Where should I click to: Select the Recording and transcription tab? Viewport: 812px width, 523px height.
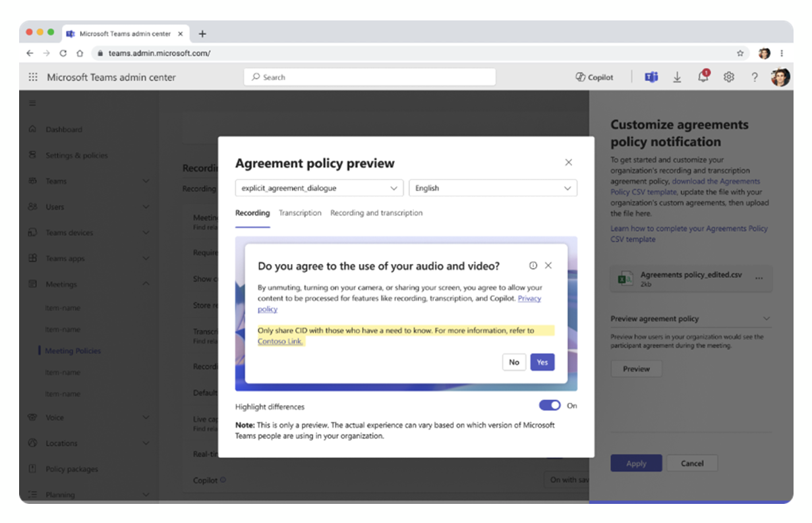(376, 213)
